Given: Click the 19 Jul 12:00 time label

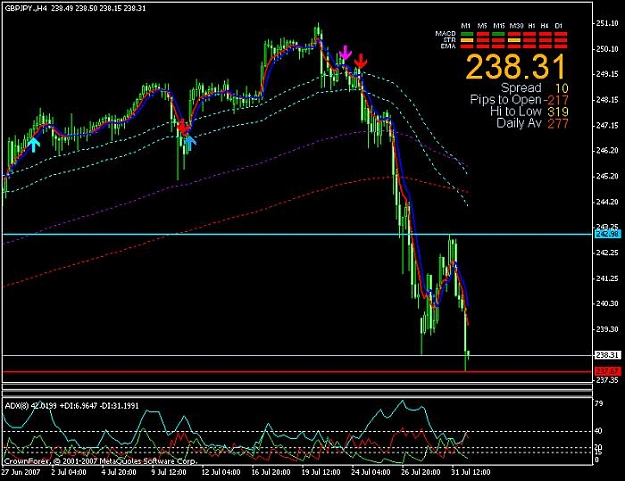Looking at the screenshot, I should click(x=321, y=472).
